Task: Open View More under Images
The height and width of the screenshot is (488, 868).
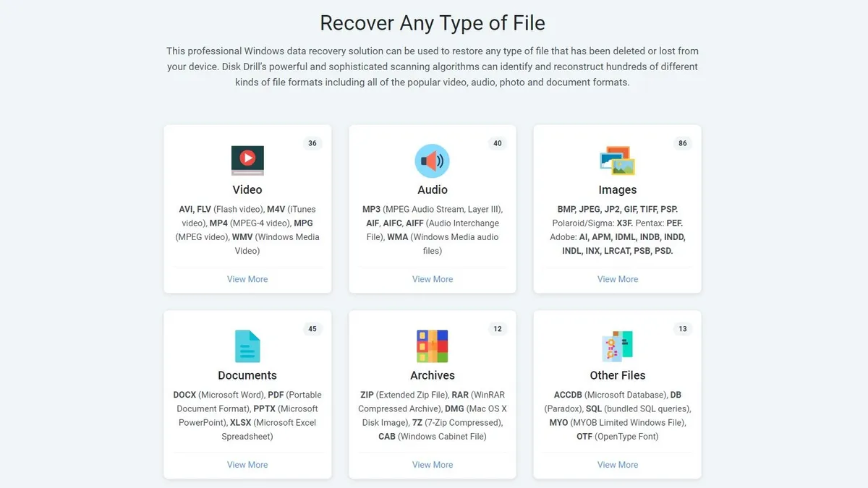Action: [x=618, y=279]
